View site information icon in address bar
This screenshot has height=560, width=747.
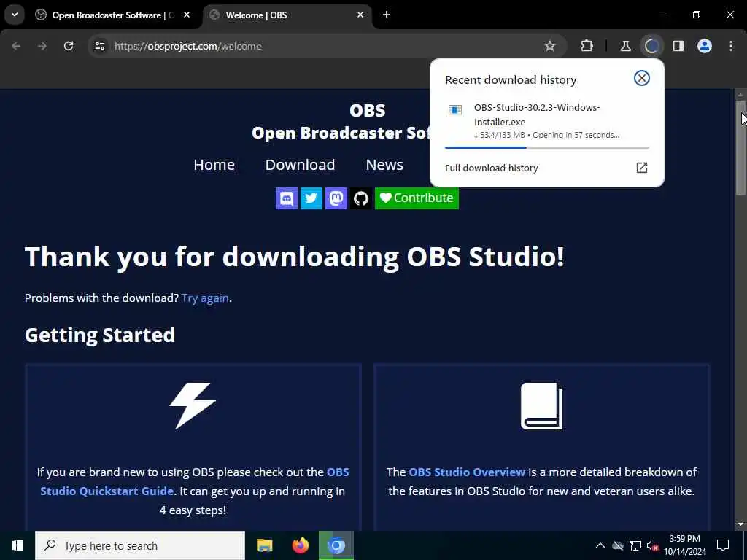(99, 46)
